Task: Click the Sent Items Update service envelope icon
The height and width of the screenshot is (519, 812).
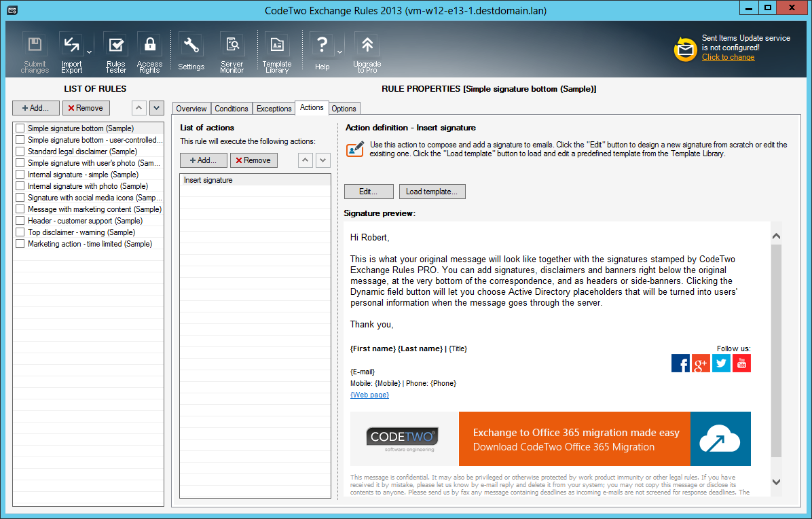Action: [685, 49]
